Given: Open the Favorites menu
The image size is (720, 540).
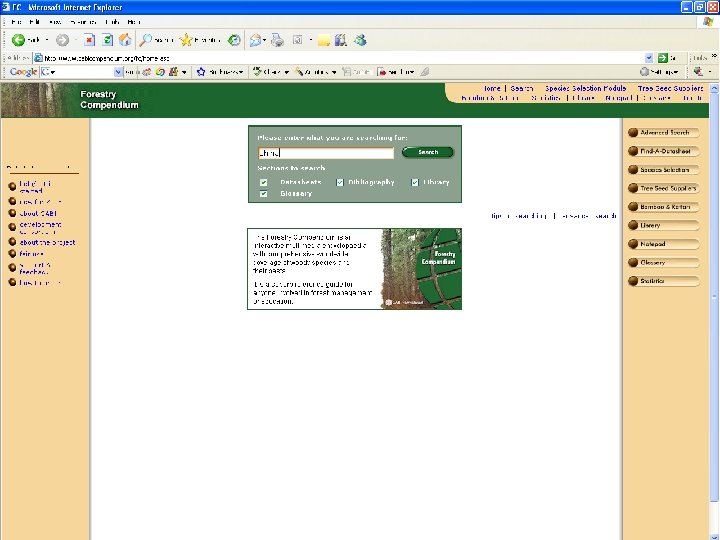Looking at the screenshot, I should tap(83, 22).
